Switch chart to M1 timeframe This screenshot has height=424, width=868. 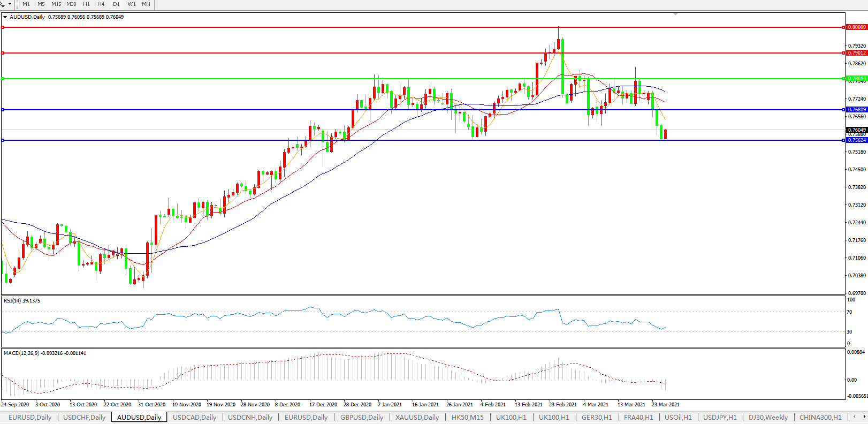26,4
